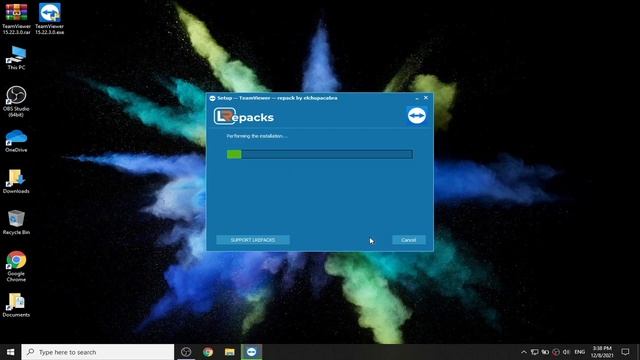
Task: Open Documents folder on desktop
Action: 16,305
